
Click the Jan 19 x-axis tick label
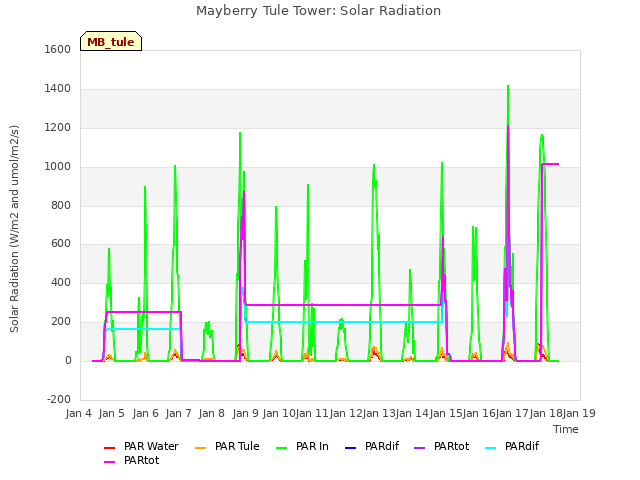point(579,413)
